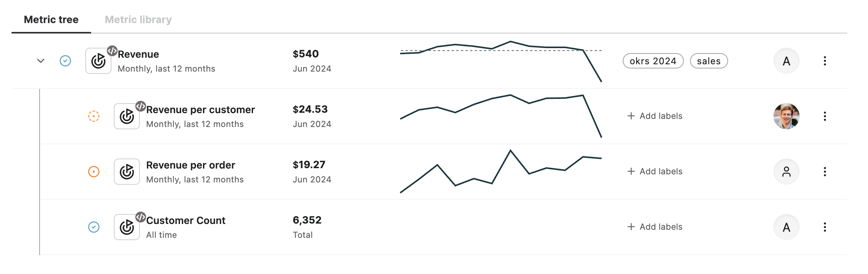Open the Revenue per customer options menu
The height and width of the screenshot is (274, 868).
click(825, 116)
